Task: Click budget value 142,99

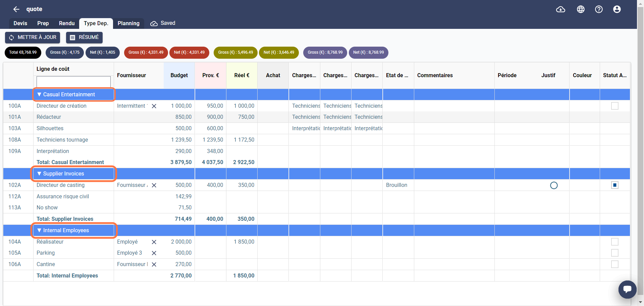Action: [183, 197]
